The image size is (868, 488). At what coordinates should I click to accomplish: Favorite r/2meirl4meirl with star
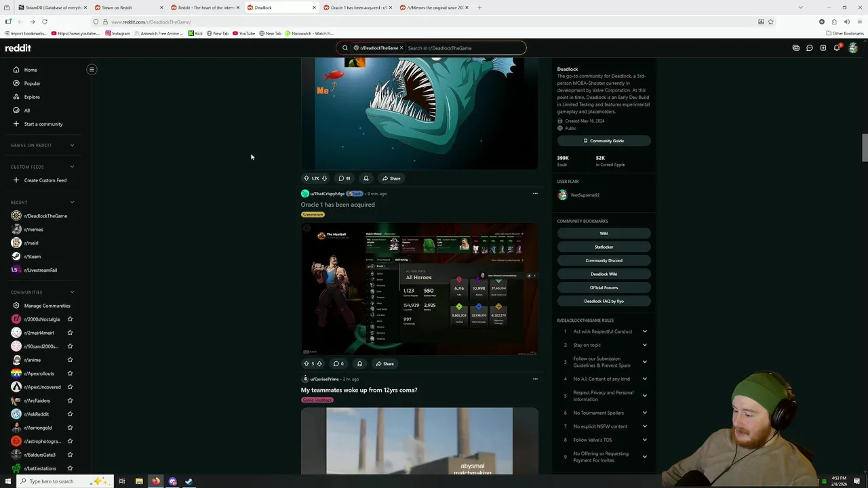coord(70,333)
